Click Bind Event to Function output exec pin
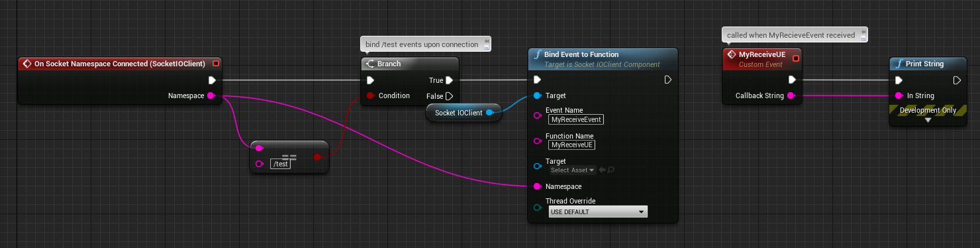Image resolution: width=980 pixels, height=248 pixels. pyautogui.click(x=668, y=80)
